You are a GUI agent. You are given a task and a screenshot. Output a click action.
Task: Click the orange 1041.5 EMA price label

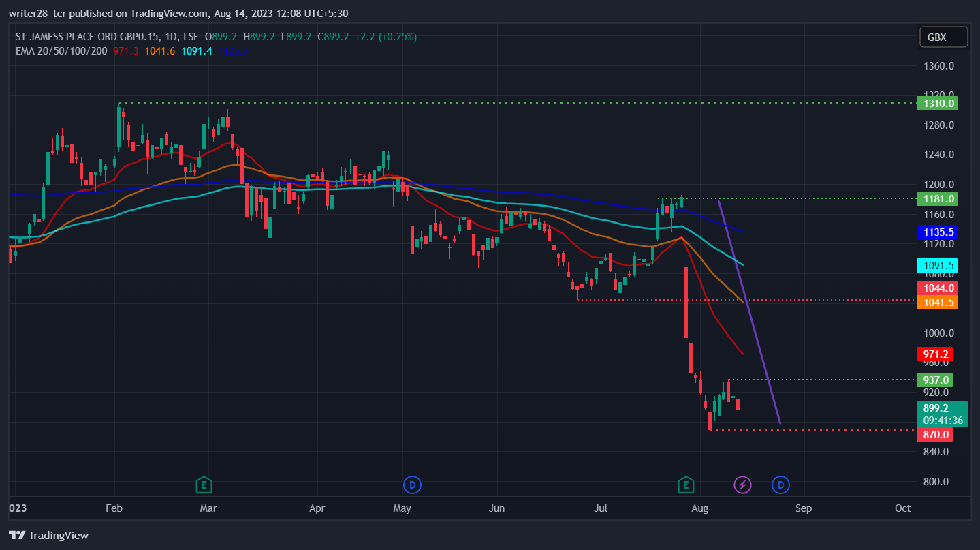click(937, 302)
